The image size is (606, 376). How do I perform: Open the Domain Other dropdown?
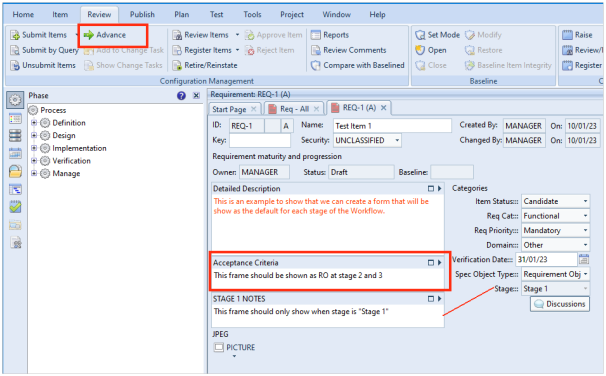coord(585,245)
